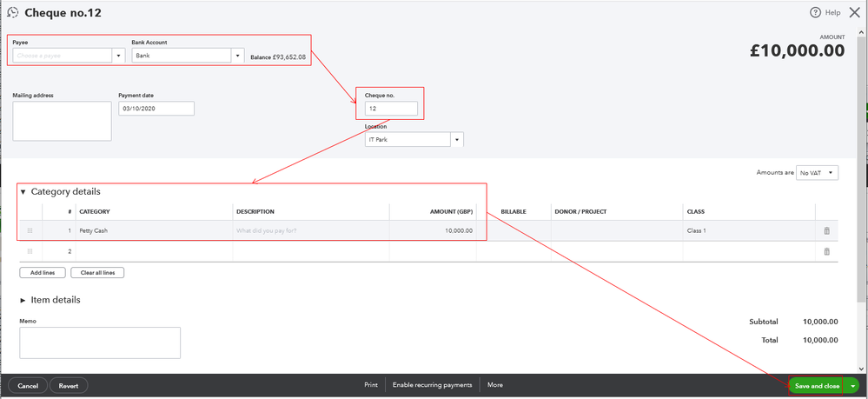The width and height of the screenshot is (868, 399).
Task: Click Print in the bottom bar
Action: click(x=371, y=384)
